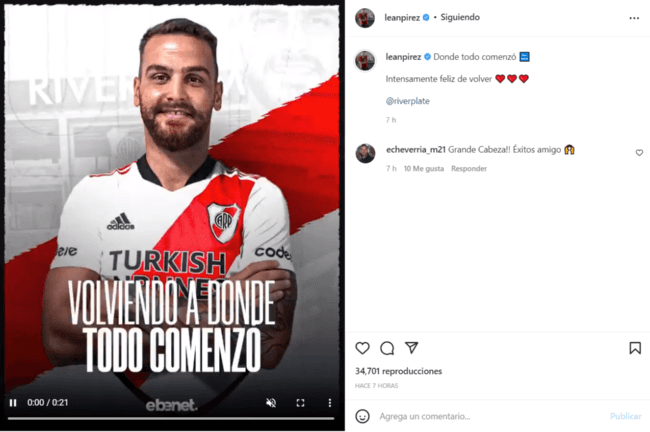Open the video player more-options menu

pyautogui.click(x=330, y=403)
